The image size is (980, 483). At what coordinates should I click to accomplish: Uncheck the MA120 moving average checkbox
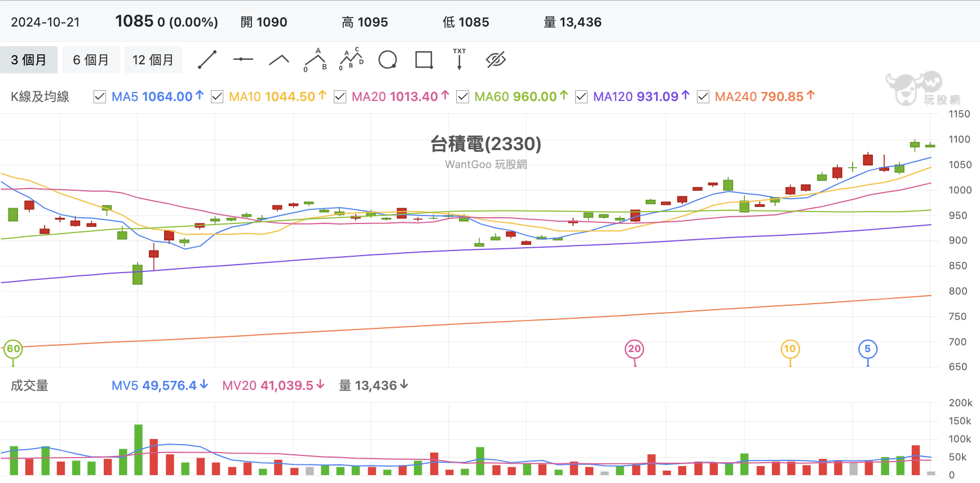point(581,97)
